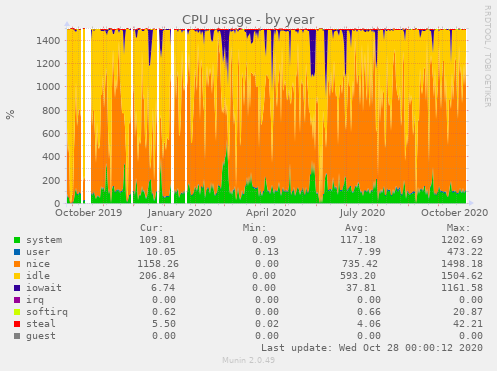Click the lime softirq legend swatch

click(x=17, y=312)
